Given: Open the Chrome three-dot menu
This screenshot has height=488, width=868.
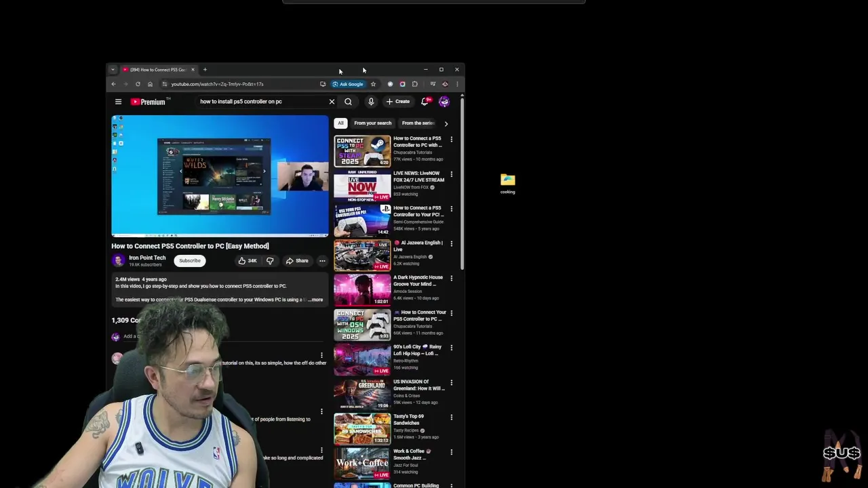Looking at the screenshot, I should coord(457,84).
